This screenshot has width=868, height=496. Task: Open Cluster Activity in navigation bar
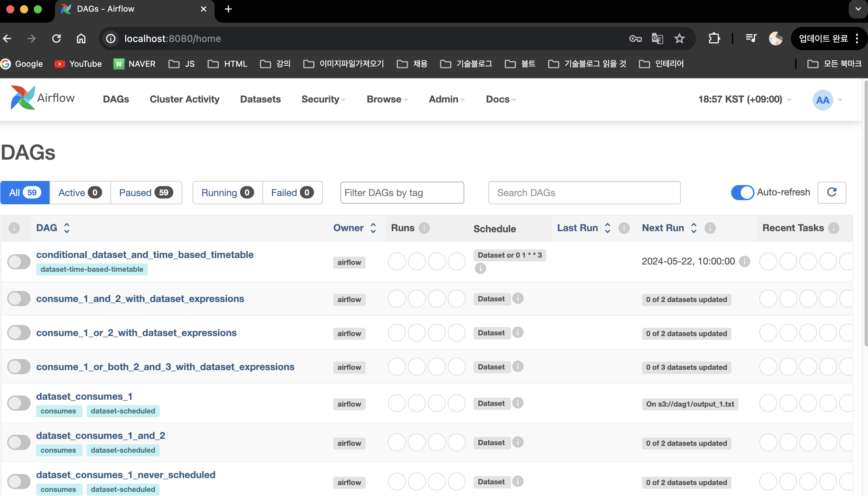pyautogui.click(x=184, y=99)
